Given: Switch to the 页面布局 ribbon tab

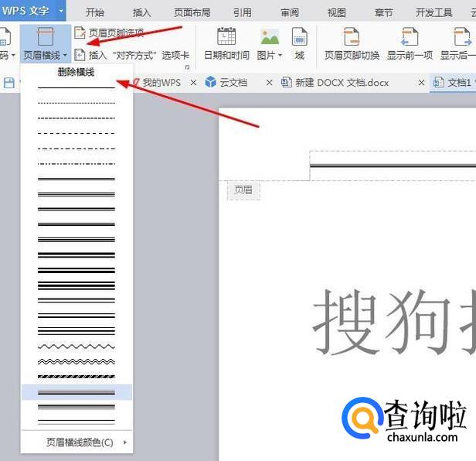Looking at the screenshot, I should click(192, 12).
